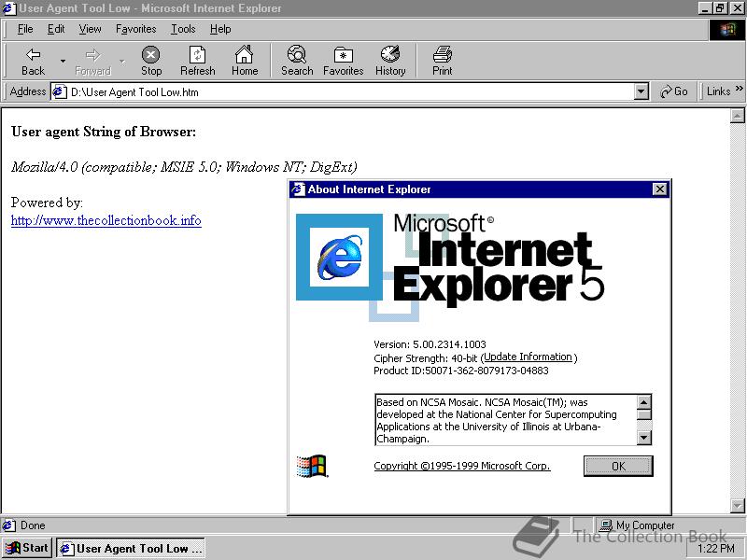Close the About Internet Explorer dialog
This screenshot has height=560, width=747.
pyautogui.click(x=659, y=189)
